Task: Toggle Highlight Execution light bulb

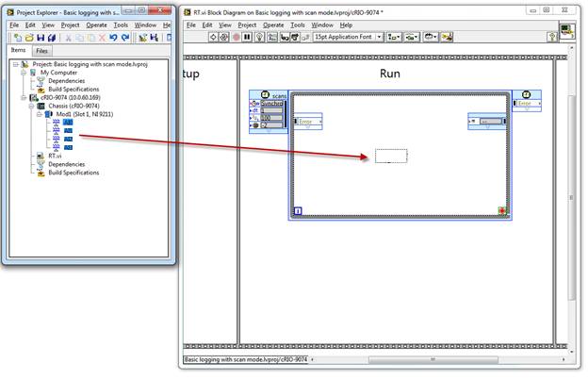Action: [260, 38]
